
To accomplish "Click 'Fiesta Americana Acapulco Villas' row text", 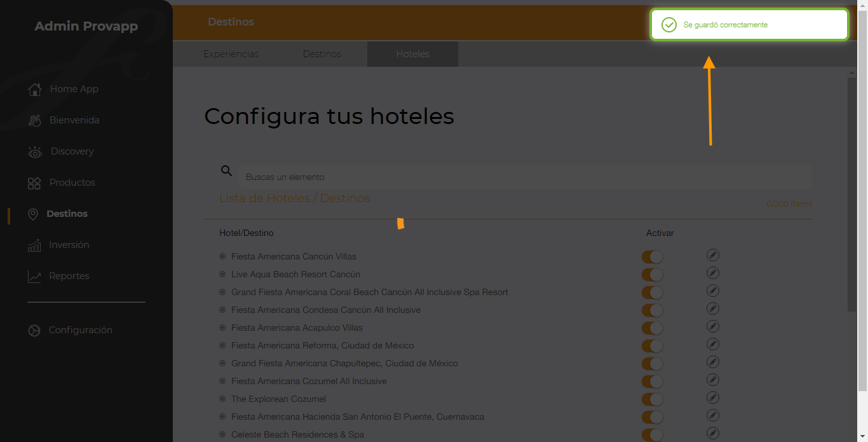I will (297, 328).
